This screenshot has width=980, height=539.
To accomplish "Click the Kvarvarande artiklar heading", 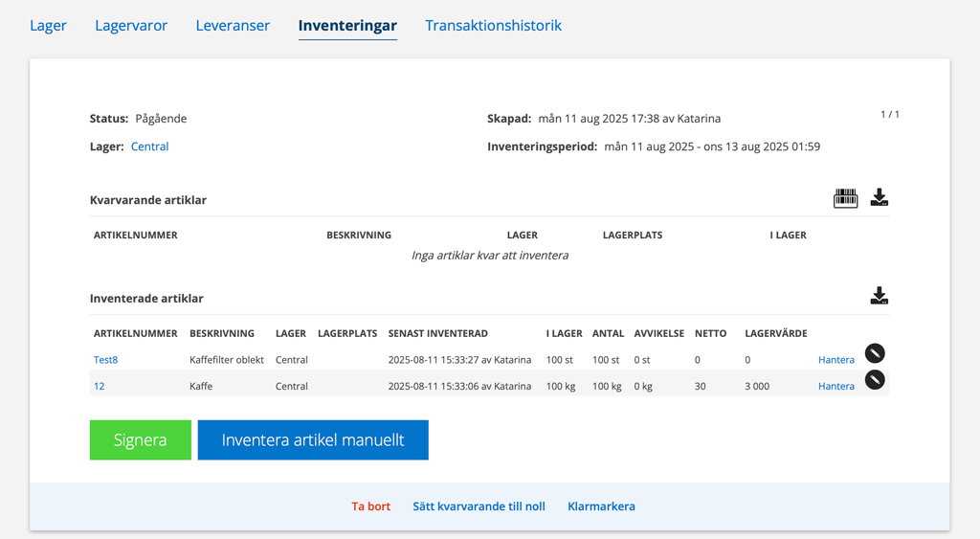I will [x=148, y=200].
